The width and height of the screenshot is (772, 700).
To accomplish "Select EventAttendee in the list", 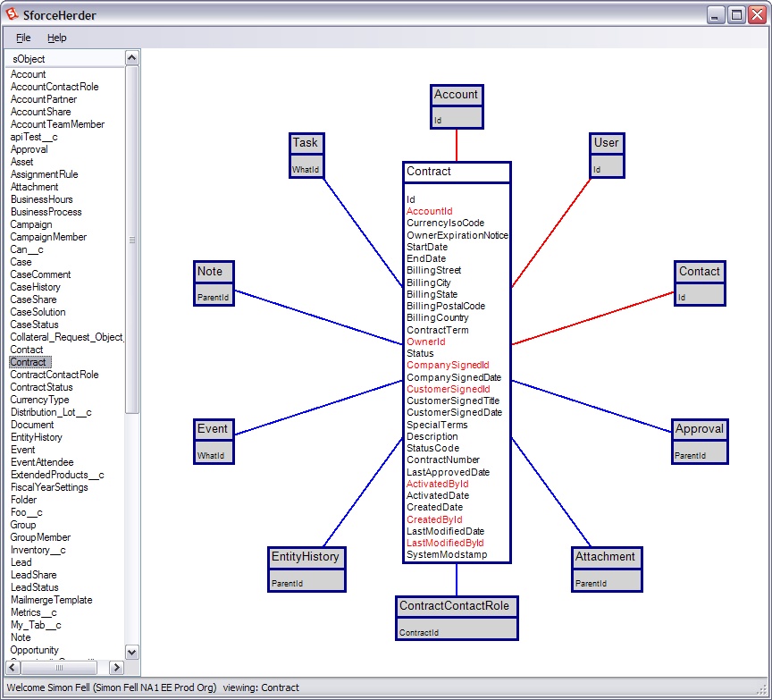I will pos(42,462).
